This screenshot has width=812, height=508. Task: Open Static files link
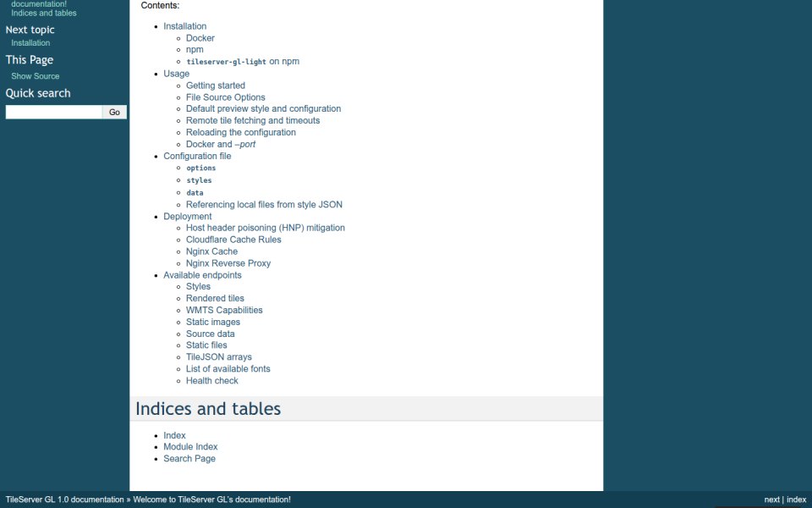206,345
